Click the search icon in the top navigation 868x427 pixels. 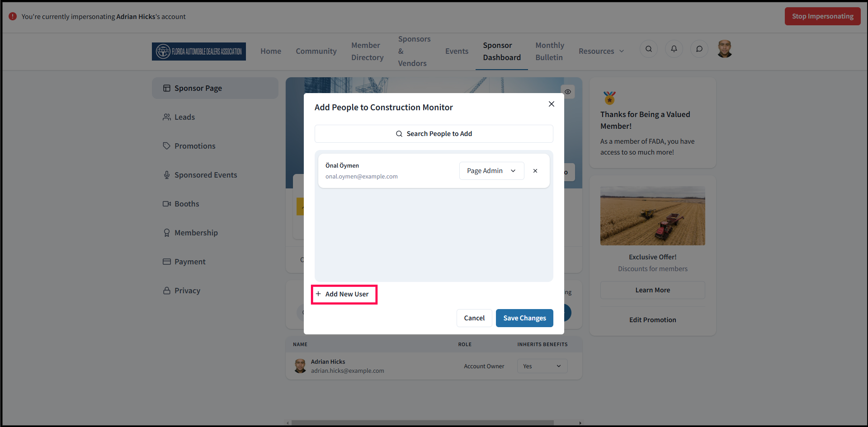(x=649, y=49)
